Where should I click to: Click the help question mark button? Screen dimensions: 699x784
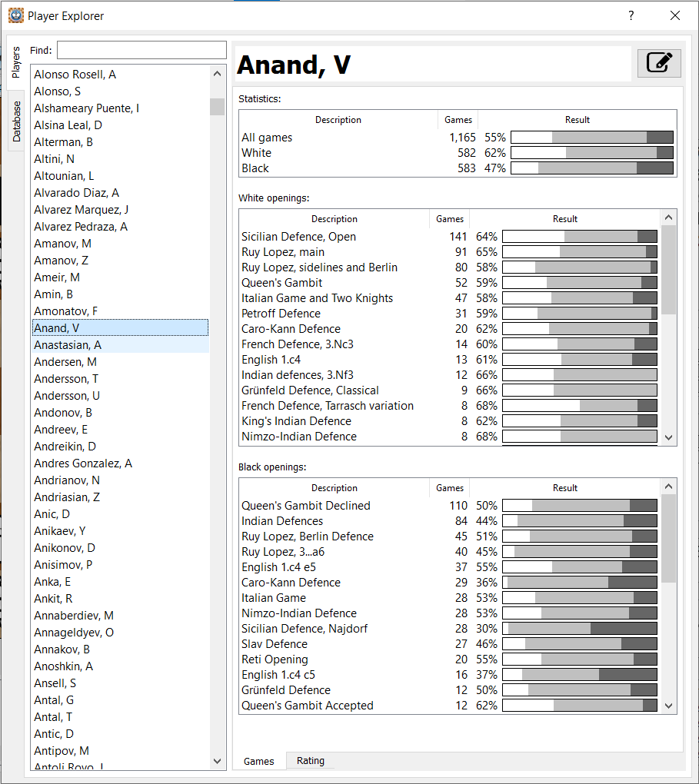(631, 15)
